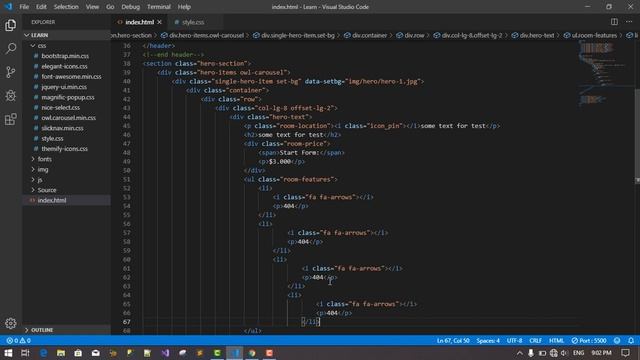This screenshot has height=360, width=640.
Task: Click the Port: 5500 Live Server status
Action: point(589,340)
